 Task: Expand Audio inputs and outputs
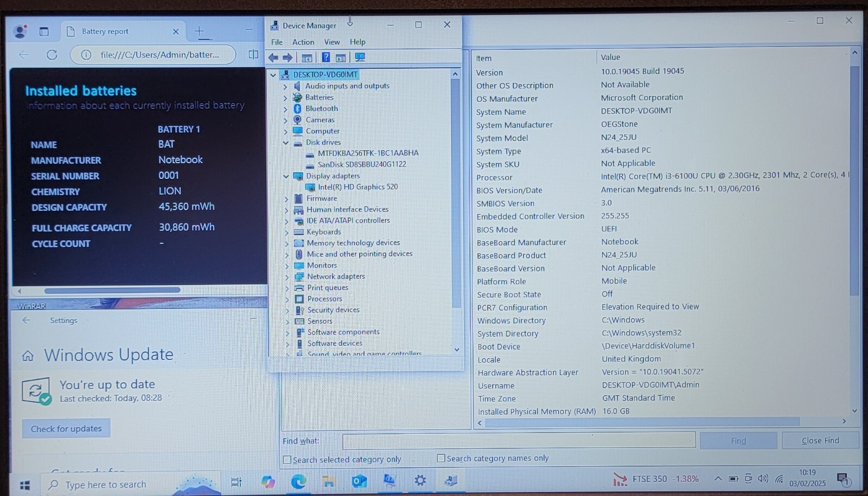(x=285, y=86)
